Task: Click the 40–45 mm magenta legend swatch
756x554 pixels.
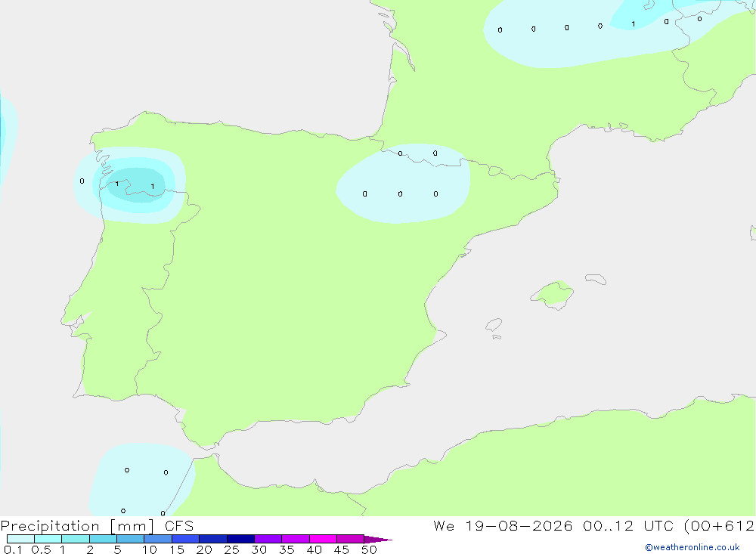Action: coord(323,539)
